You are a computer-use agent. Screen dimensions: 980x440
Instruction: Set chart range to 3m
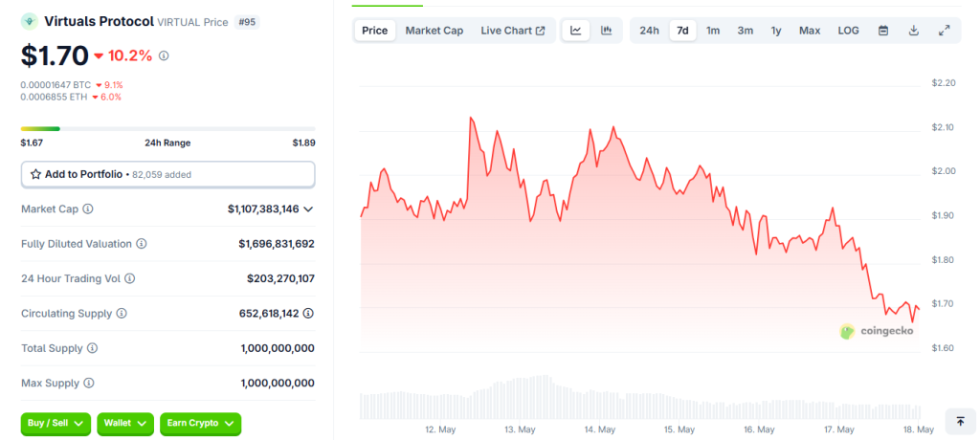(745, 31)
